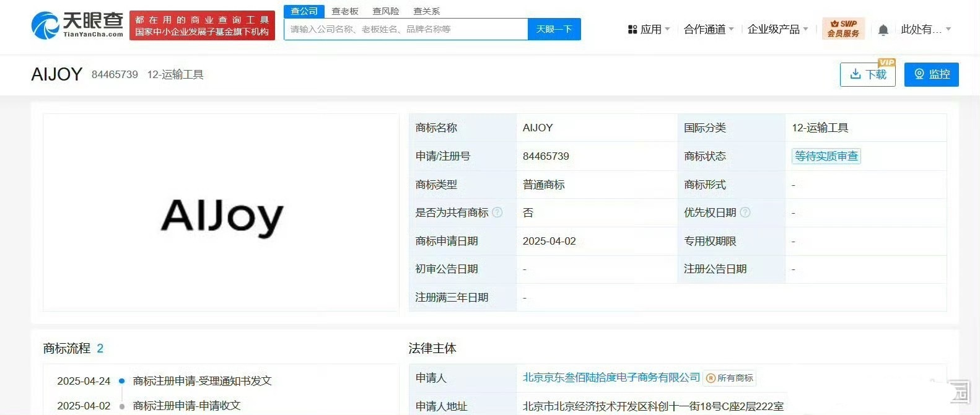Click the 监控 monitor button
This screenshot has height=415, width=980.
click(932, 74)
